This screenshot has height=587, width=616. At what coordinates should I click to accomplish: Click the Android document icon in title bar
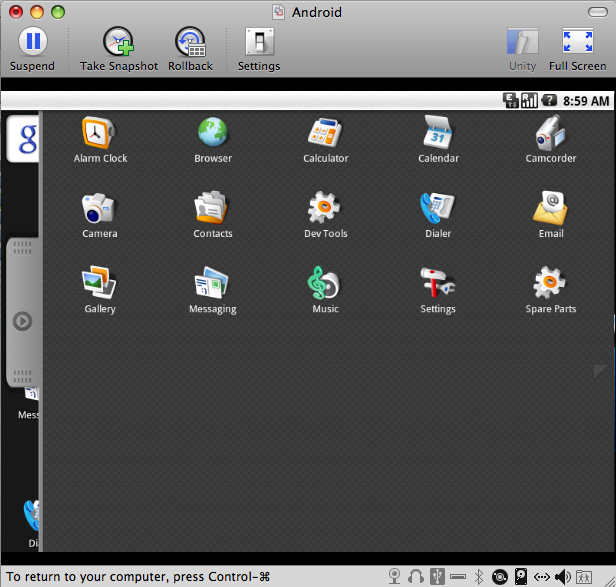pos(278,12)
